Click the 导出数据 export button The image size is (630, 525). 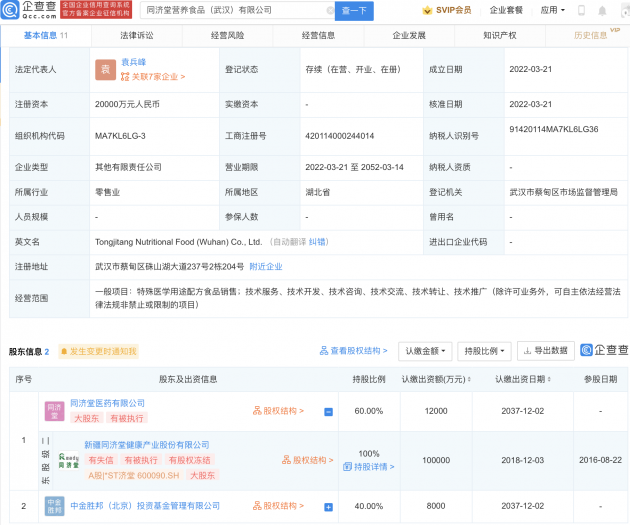(x=545, y=351)
